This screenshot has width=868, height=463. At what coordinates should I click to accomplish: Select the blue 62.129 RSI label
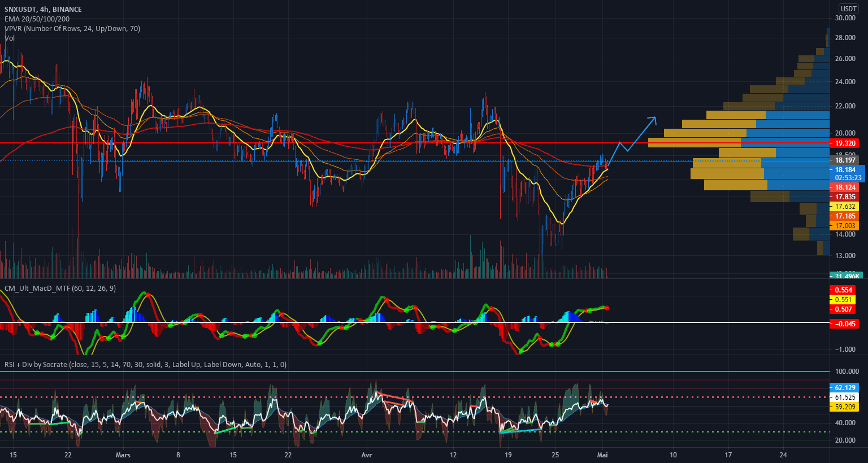coord(844,387)
